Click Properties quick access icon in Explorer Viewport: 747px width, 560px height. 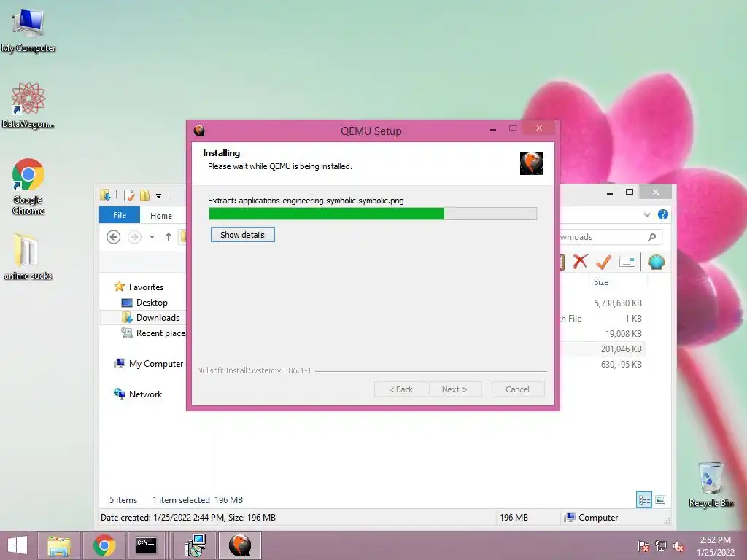[129, 195]
